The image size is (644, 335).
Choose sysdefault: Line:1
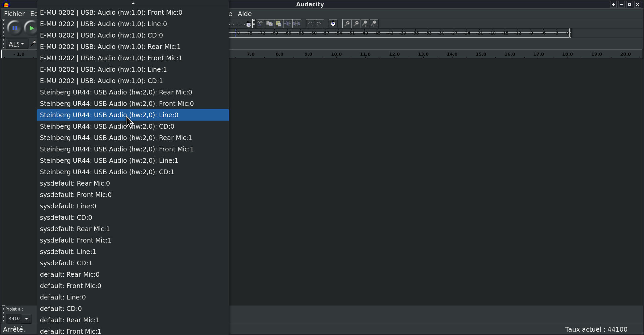click(133, 252)
